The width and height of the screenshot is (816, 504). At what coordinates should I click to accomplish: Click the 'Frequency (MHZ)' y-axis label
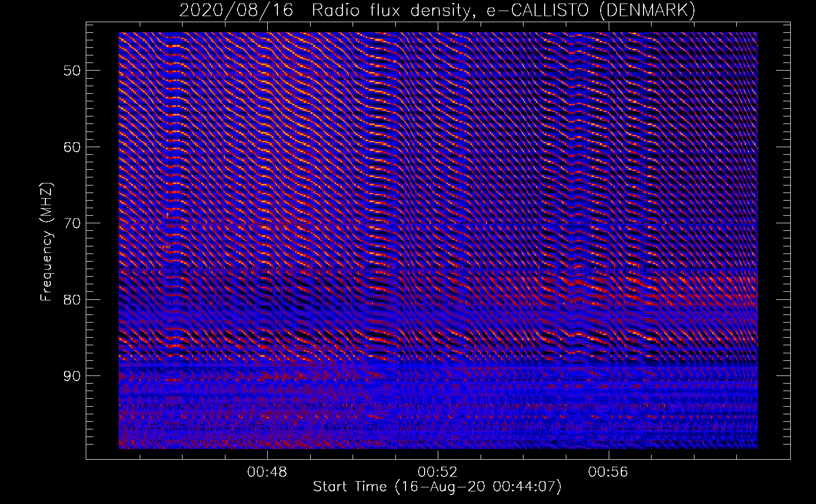(x=46, y=241)
